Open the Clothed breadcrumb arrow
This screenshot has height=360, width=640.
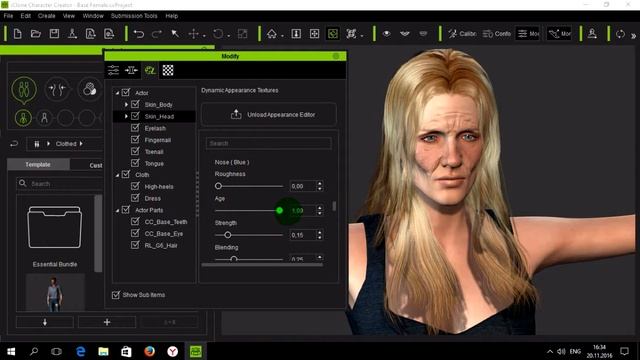(x=81, y=144)
